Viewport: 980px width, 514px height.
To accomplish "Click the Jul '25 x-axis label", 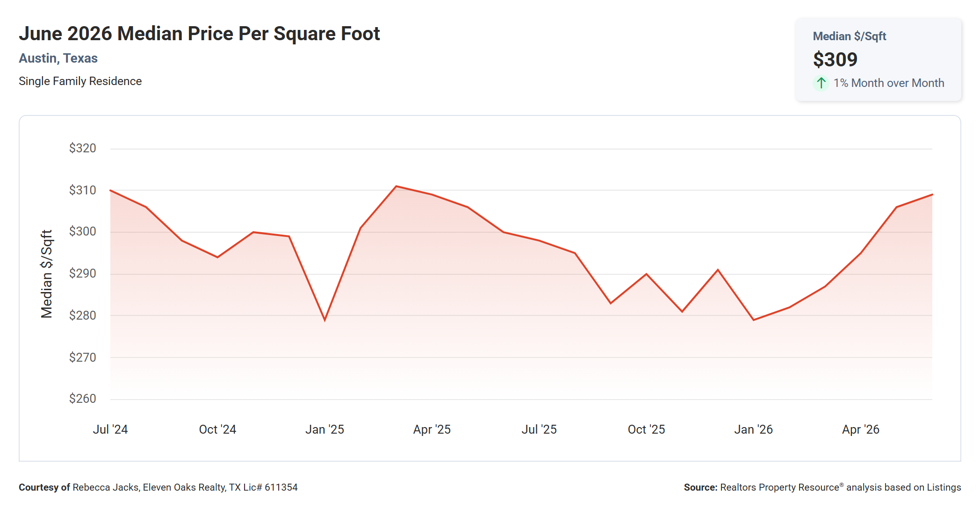I will tap(539, 429).
